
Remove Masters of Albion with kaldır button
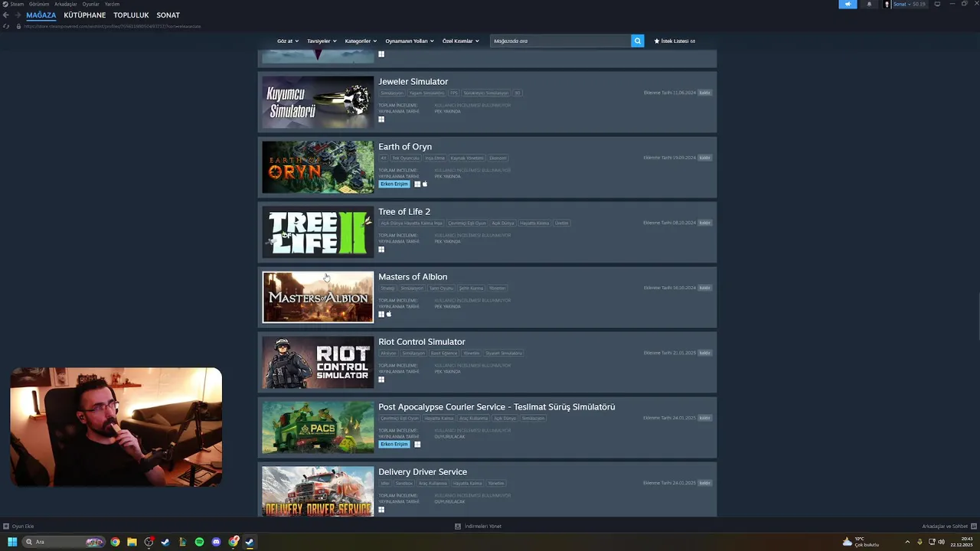704,288
